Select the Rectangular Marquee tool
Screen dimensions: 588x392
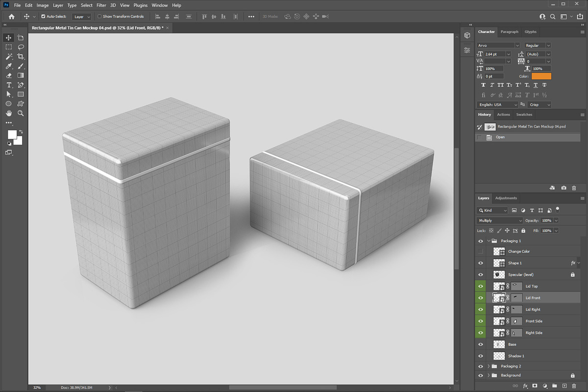coord(9,47)
